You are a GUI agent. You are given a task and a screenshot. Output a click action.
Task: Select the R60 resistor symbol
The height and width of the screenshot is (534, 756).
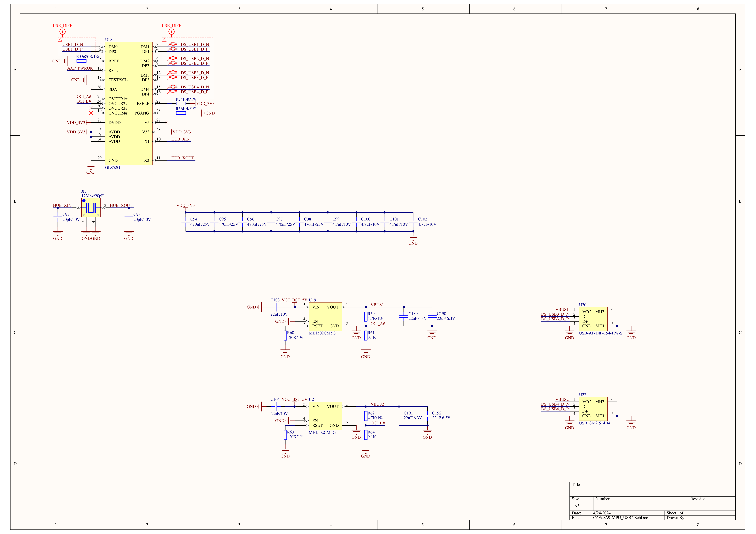pyautogui.click(x=285, y=335)
